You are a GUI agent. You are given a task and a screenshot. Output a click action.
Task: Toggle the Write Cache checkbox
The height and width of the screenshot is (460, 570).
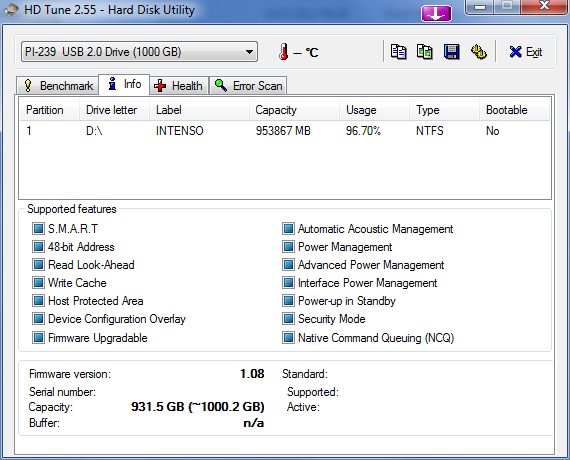tap(38, 283)
